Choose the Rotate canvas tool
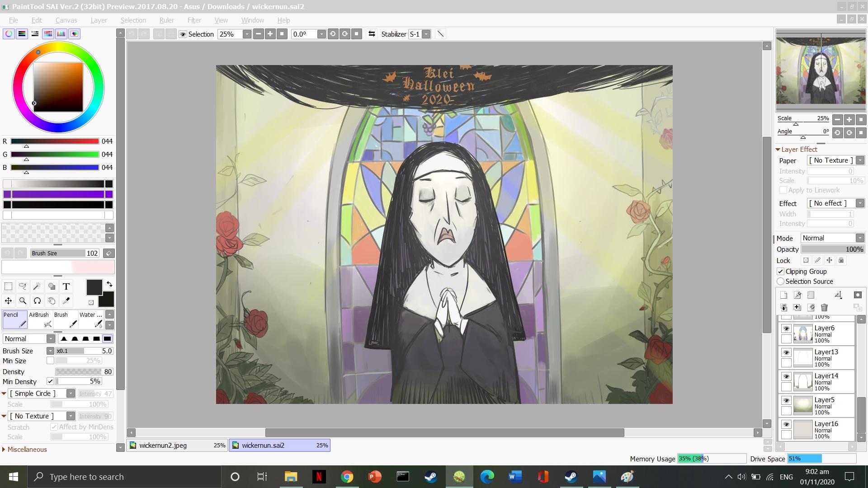868x488 pixels. (x=37, y=300)
